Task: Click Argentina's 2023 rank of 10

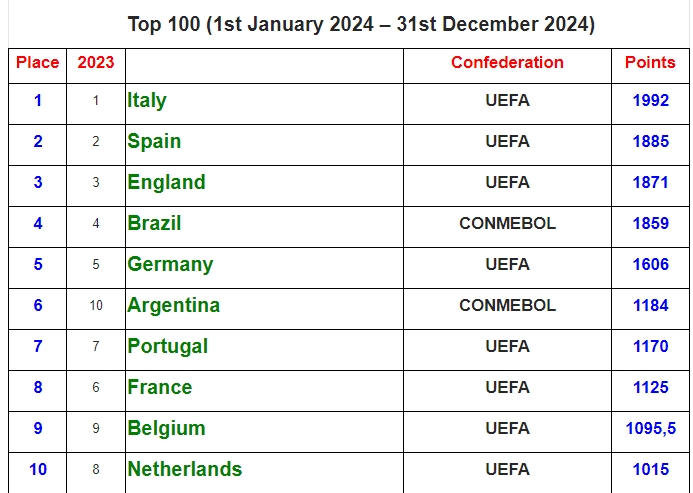Action: coord(96,306)
